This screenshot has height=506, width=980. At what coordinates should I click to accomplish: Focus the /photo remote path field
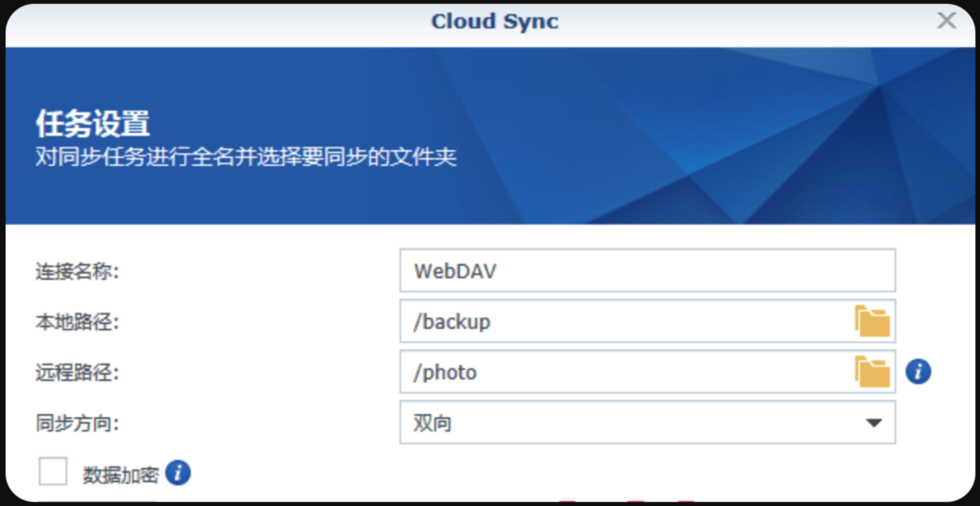point(627,372)
